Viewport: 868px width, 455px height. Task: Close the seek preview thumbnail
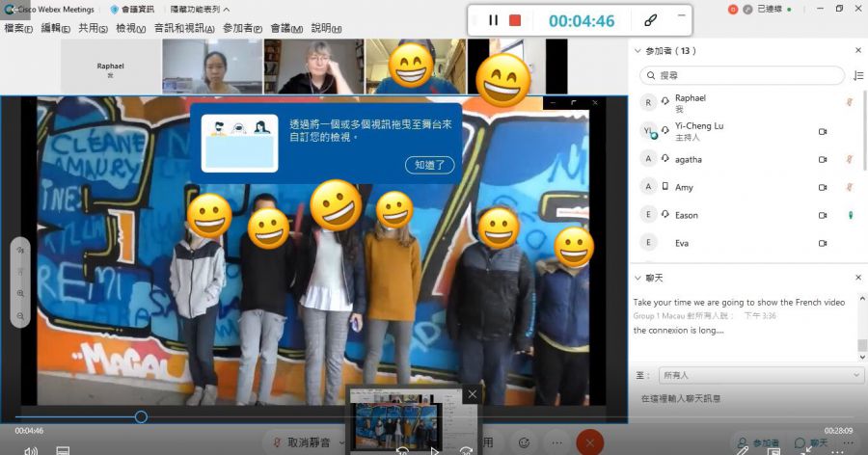click(x=472, y=394)
